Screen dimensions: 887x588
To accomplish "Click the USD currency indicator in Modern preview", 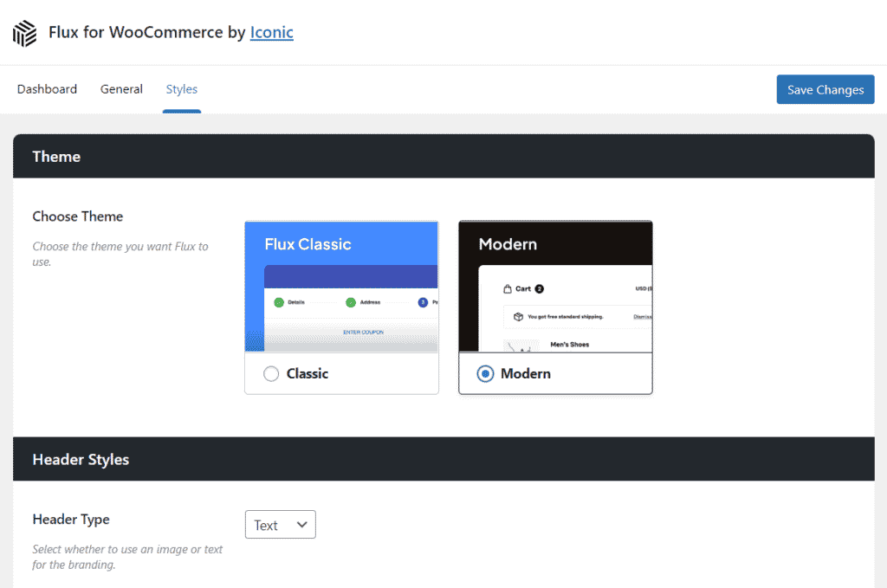I will click(641, 287).
